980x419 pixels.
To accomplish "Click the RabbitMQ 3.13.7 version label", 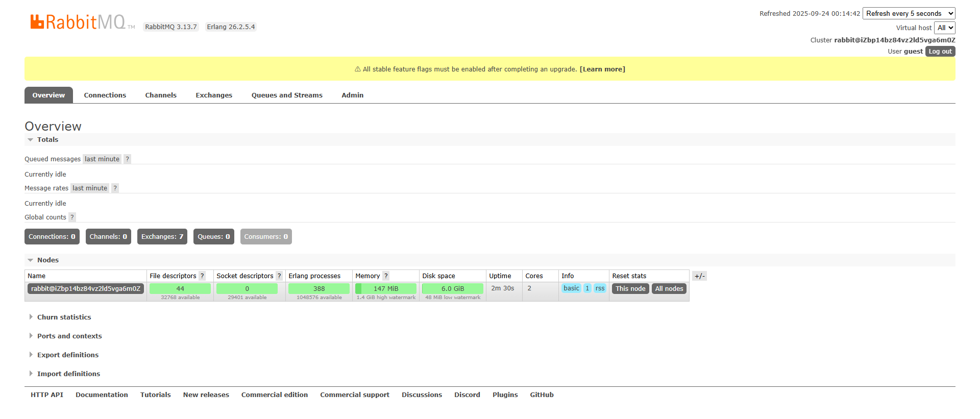I will pos(171,27).
